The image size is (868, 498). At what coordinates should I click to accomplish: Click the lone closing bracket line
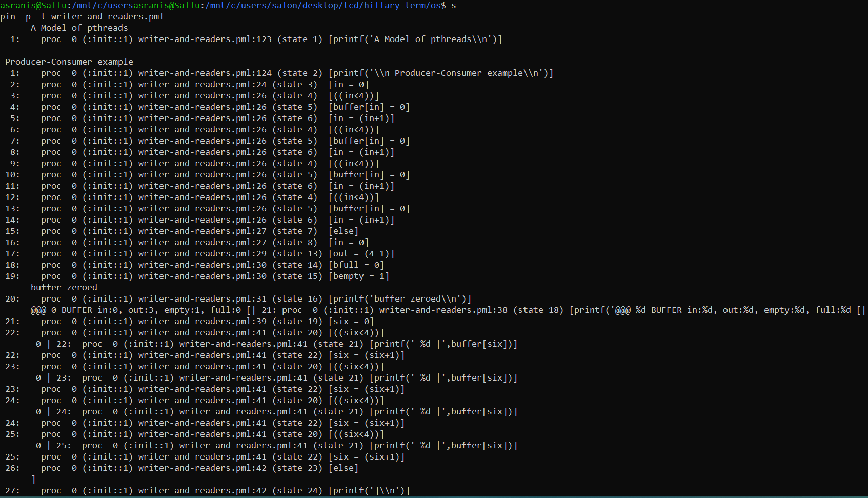pyautogui.click(x=33, y=479)
